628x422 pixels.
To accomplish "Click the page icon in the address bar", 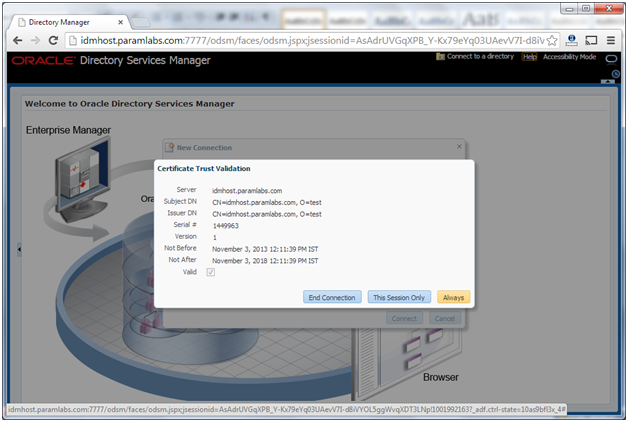I will (x=72, y=40).
